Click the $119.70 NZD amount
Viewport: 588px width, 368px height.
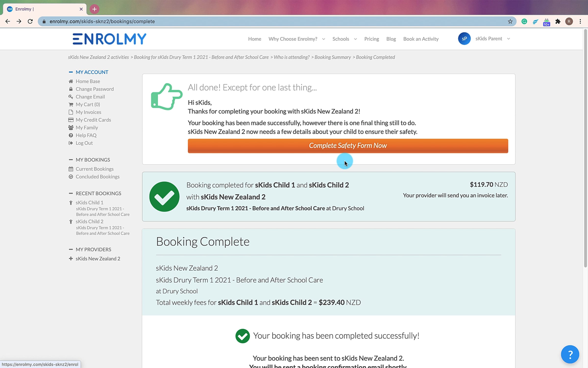[489, 184]
